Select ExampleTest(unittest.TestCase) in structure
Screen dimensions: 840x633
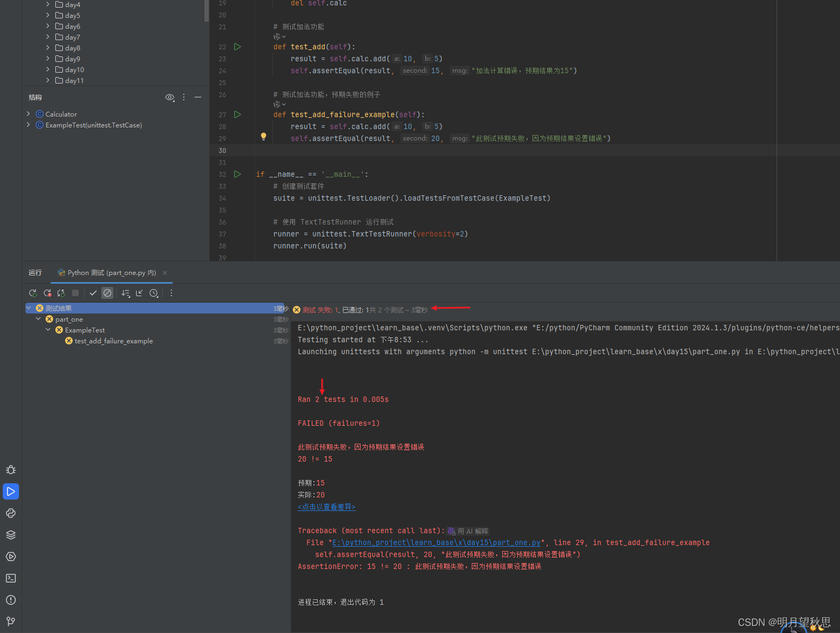click(93, 125)
